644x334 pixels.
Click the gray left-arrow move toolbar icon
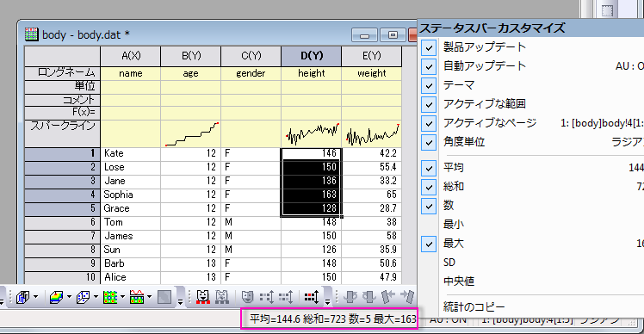tap(387, 297)
